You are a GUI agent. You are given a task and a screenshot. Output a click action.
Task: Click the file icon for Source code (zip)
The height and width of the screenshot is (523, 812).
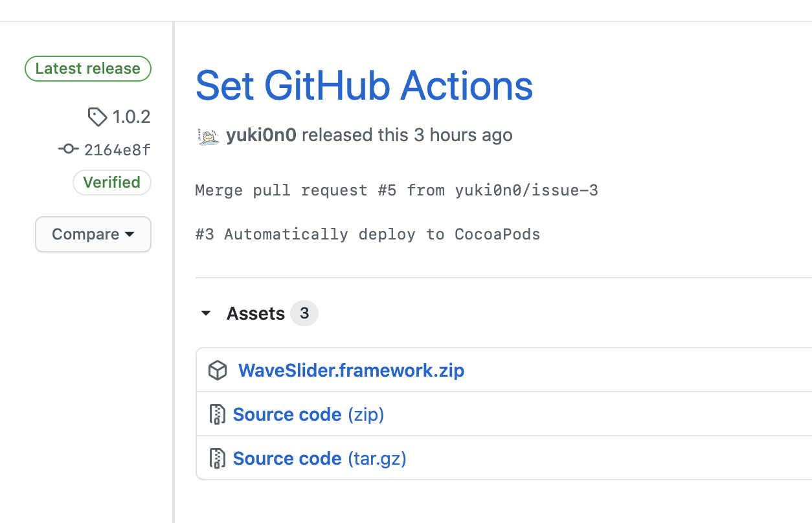(218, 414)
